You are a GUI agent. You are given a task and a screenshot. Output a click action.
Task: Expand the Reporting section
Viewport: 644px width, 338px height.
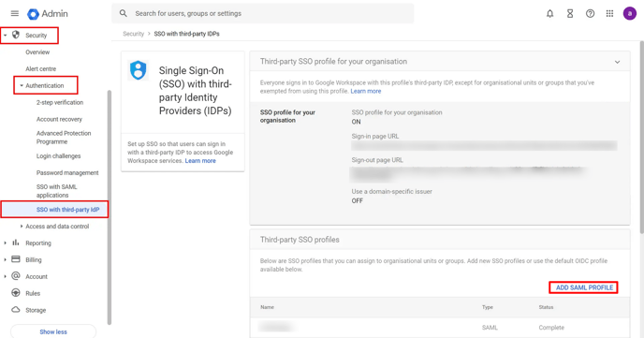[5, 243]
